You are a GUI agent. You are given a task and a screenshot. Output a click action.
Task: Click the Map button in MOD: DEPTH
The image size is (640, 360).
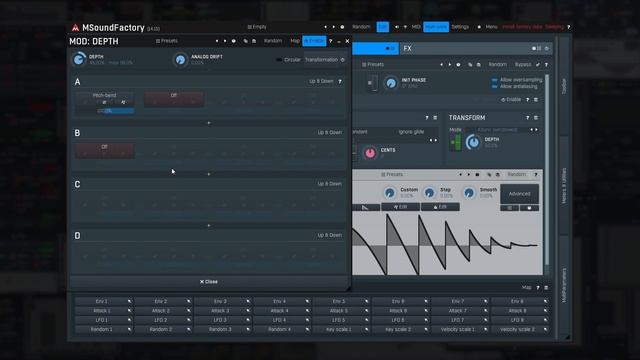click(295, 41)
